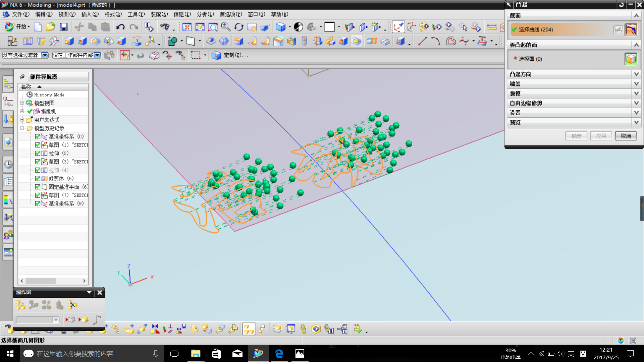The width and height of the screenshot is (644, 362).
Task: Toggle checkbox for 拉伸 (4)
Action: pyautogui.click(x=38, y=170)
